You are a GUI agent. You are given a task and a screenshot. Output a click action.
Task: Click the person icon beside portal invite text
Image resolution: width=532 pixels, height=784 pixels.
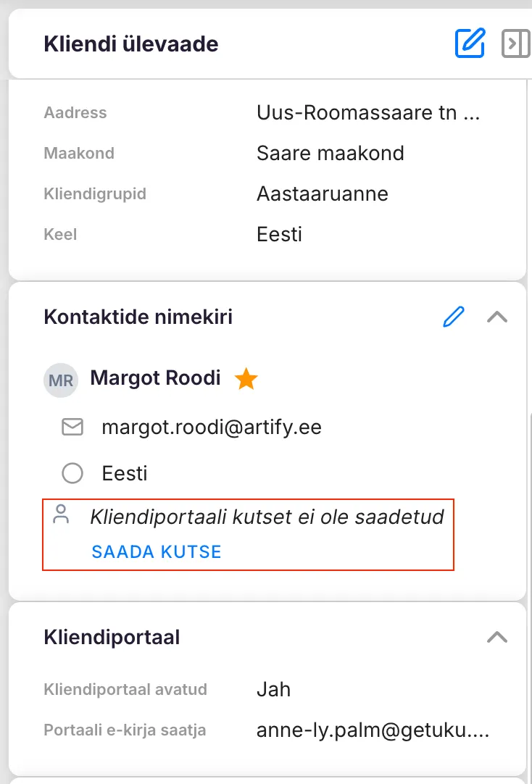(x=62, y=515)
